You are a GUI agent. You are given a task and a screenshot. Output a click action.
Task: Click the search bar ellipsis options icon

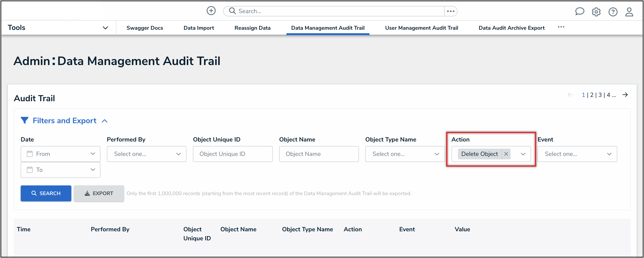(x=450, y=11)
